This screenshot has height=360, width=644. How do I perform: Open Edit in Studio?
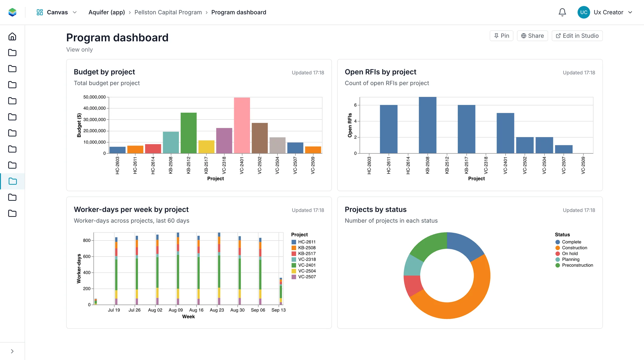coord(577,36)
